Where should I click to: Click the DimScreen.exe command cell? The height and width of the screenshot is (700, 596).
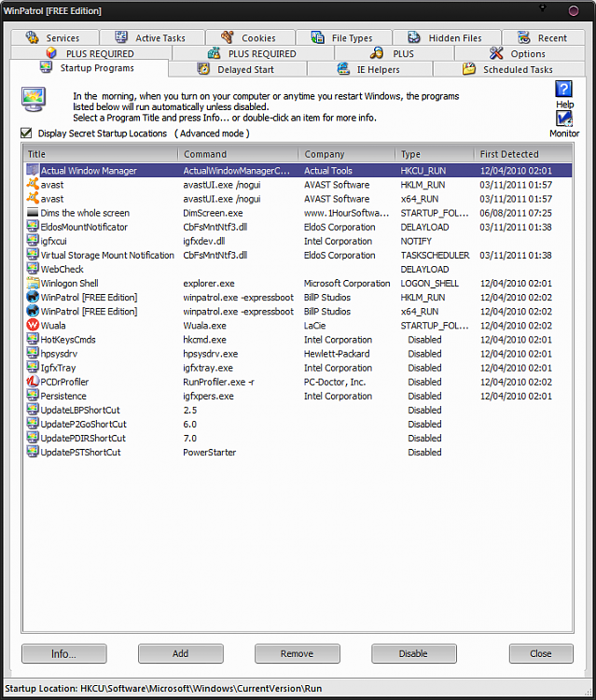(213, 213)
